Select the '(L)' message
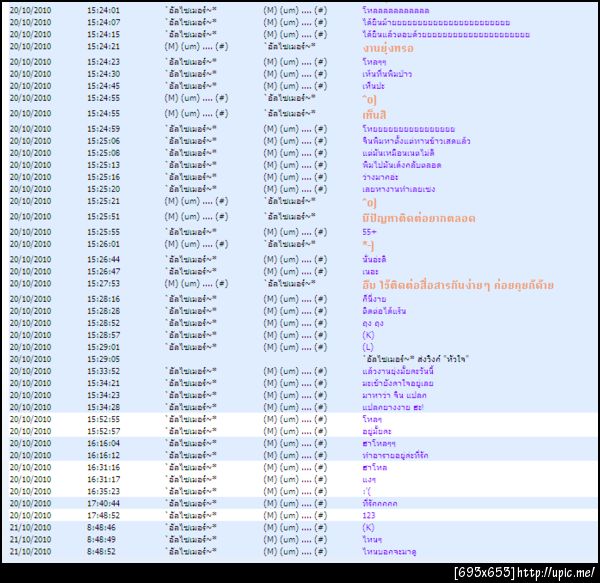This screenshot has height=583, width=600. point(368,347)
